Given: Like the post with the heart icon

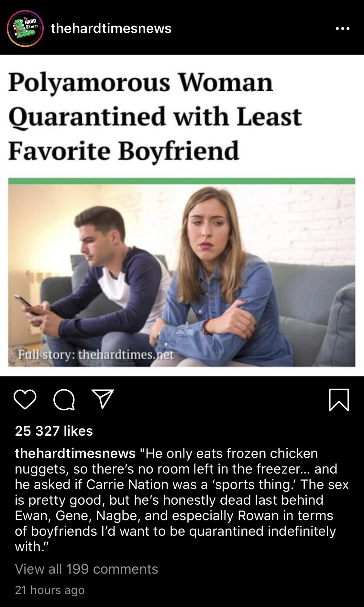Looking at the screenshot, I should (x=25, y=400).
